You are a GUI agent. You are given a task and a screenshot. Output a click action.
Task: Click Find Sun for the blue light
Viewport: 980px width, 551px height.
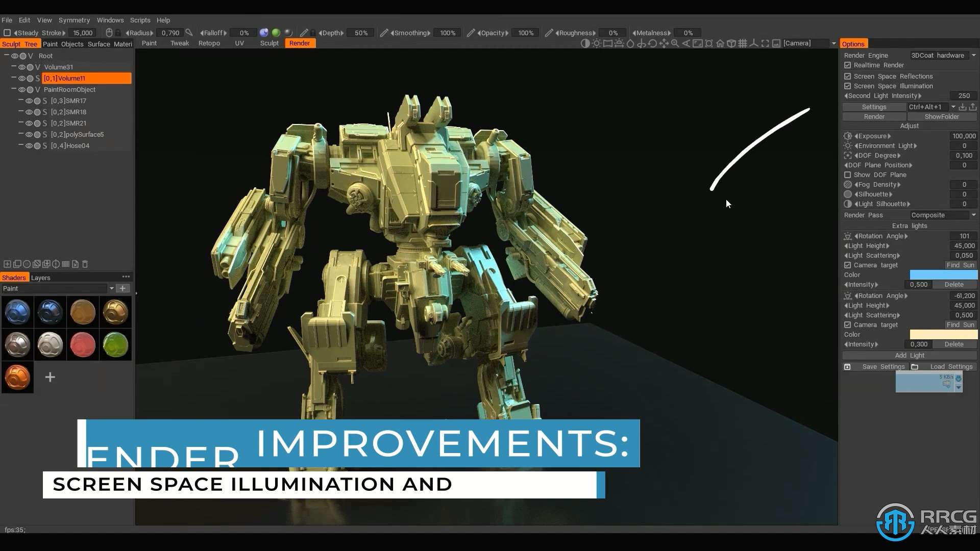click(960, 265)
